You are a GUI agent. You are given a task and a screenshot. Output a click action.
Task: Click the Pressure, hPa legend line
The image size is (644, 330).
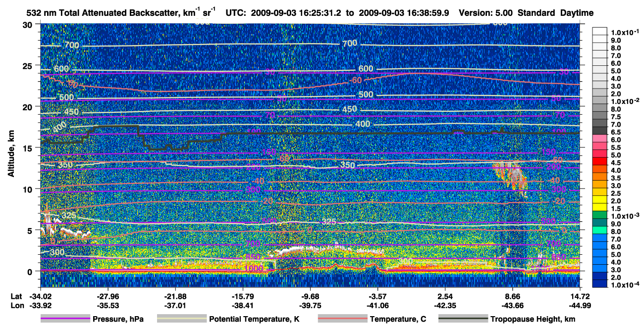(x=65, y=319)
